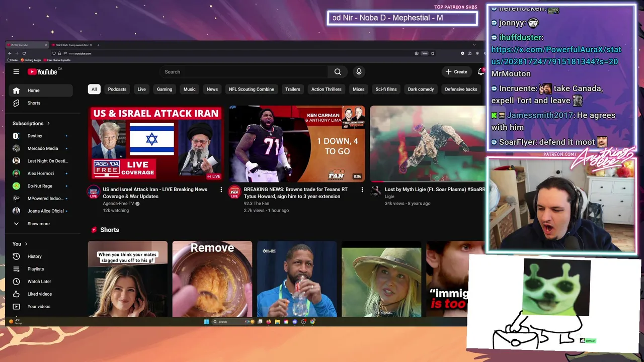Open the Daiies bookmark folder
Image resolution: width=644 pixels, height=362 pixels.
[x=13, y=60]
